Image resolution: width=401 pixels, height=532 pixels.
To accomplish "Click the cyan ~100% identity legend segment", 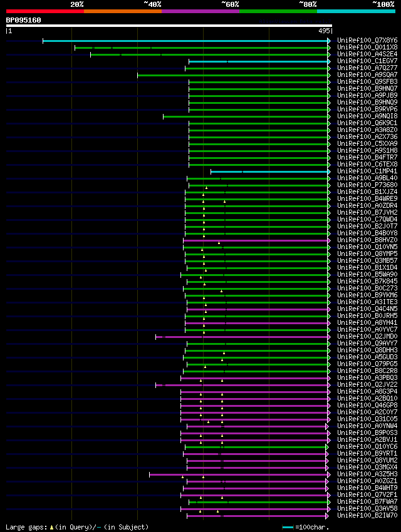I will coord(356,11).
